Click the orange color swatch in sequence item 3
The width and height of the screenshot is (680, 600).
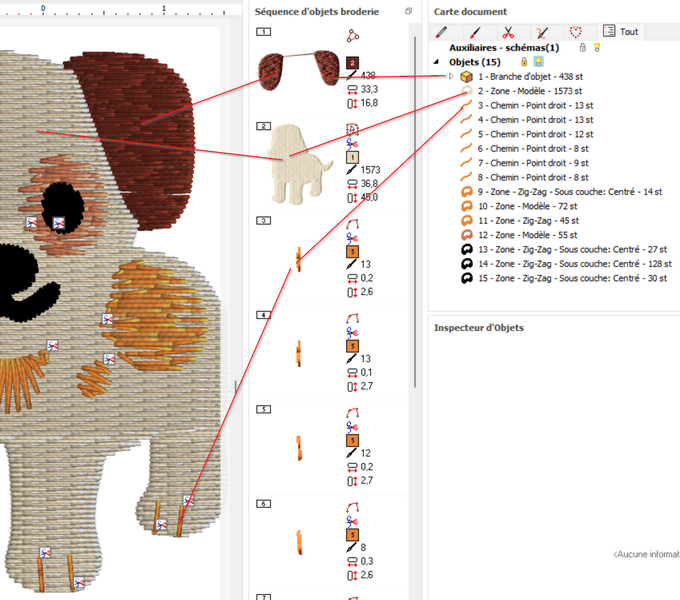click(352, 251)
